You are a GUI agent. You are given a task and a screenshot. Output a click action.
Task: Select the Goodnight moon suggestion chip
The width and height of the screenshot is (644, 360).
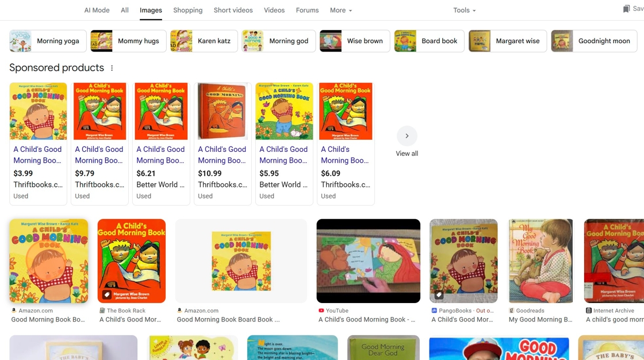594,41
